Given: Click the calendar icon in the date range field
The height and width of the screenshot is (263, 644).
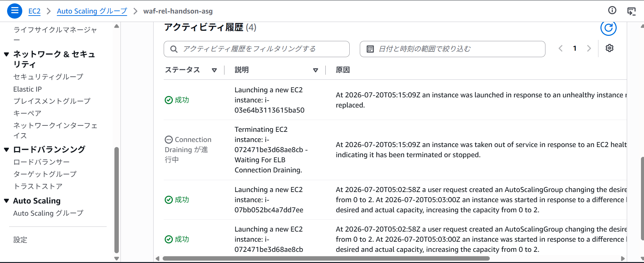Looking at the screenshot, I should [370, 49].
